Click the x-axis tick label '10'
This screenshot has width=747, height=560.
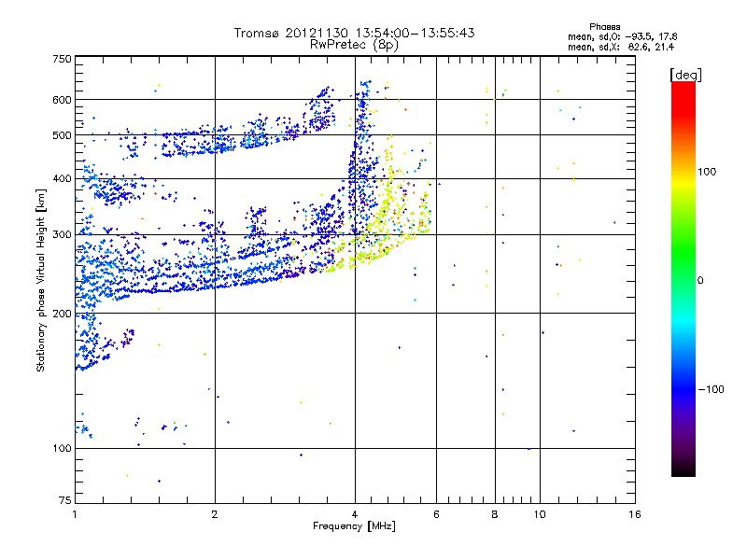(540, 514)
